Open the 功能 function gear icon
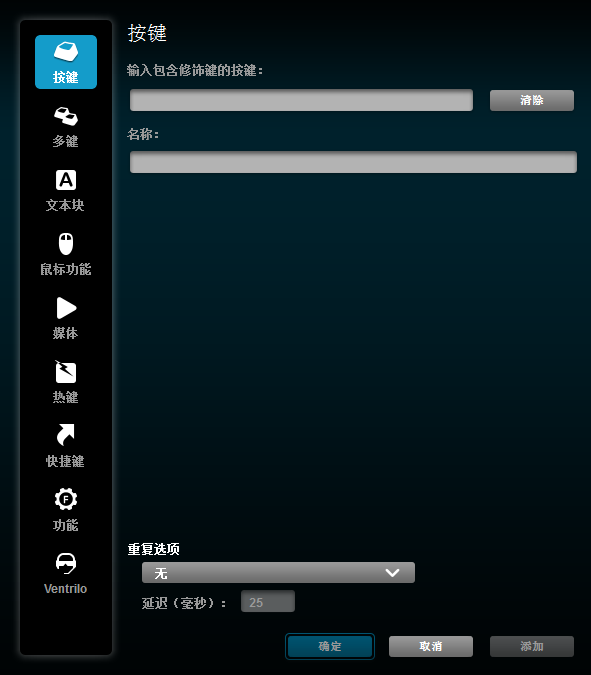This screenshot has width=591, height=675. 66,499
